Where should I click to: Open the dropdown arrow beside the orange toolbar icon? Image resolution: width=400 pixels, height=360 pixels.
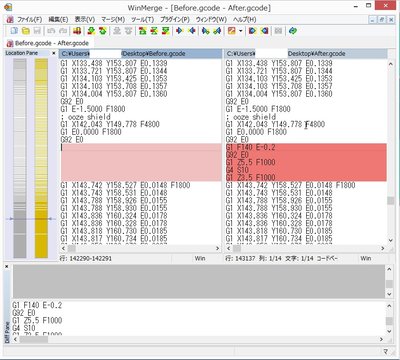click(240, 31)
